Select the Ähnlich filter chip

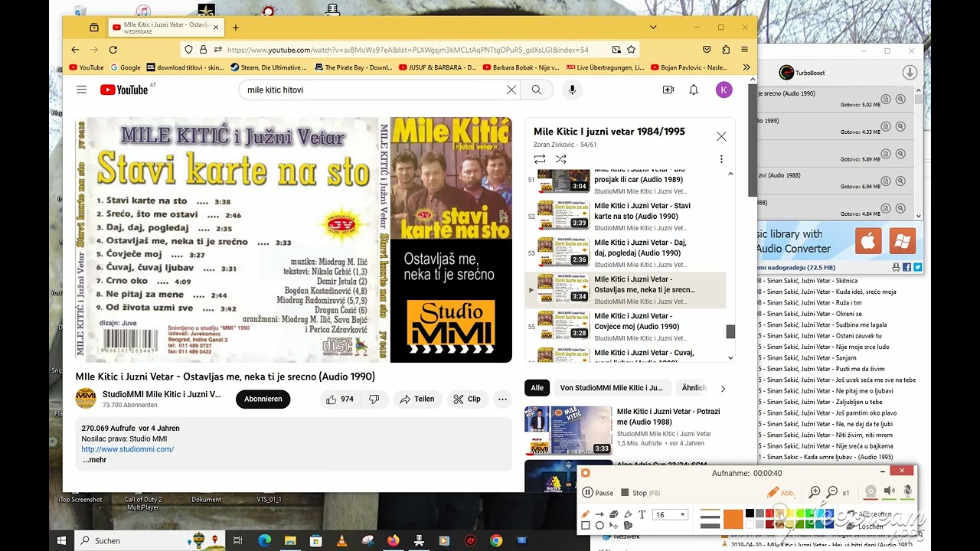(x=694, y=388)
